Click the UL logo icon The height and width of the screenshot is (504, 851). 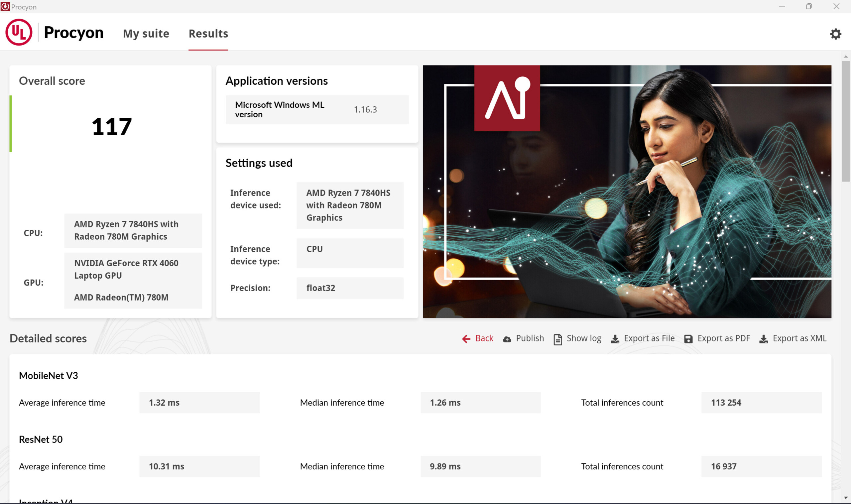[x=19, y=32]
